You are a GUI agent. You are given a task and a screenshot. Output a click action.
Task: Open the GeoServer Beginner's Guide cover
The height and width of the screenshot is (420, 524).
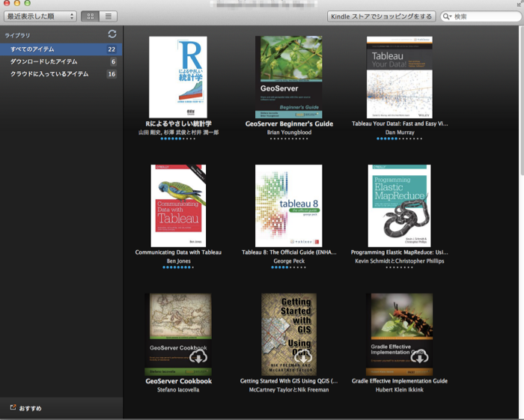289,77
